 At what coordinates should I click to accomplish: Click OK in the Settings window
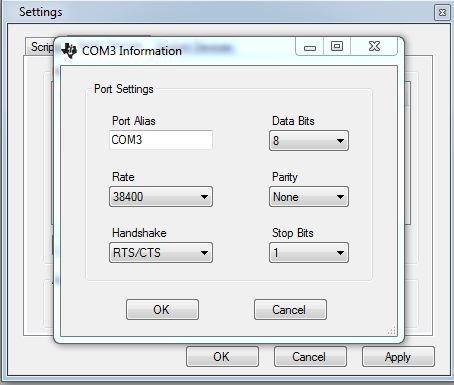click(222, 357)
